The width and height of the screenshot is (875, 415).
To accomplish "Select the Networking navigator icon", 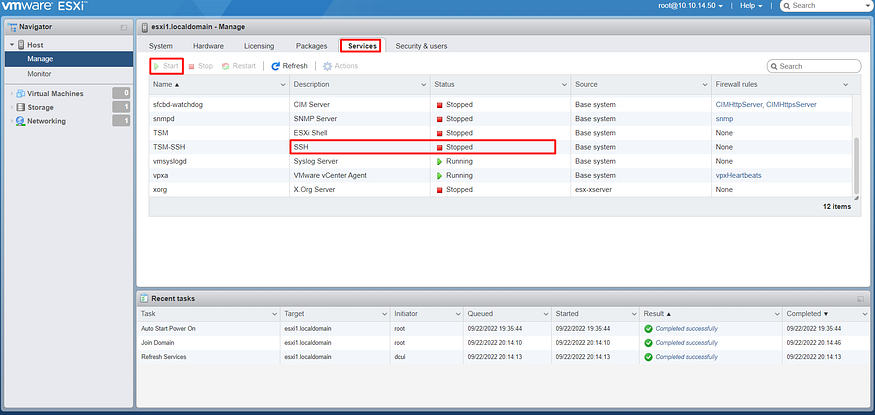I will pos(21,121).
